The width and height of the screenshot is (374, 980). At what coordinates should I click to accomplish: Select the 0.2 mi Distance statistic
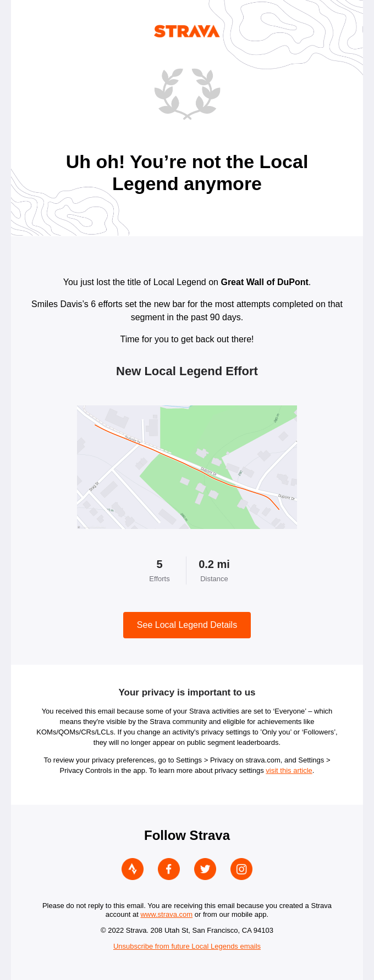tap(214, 569)
